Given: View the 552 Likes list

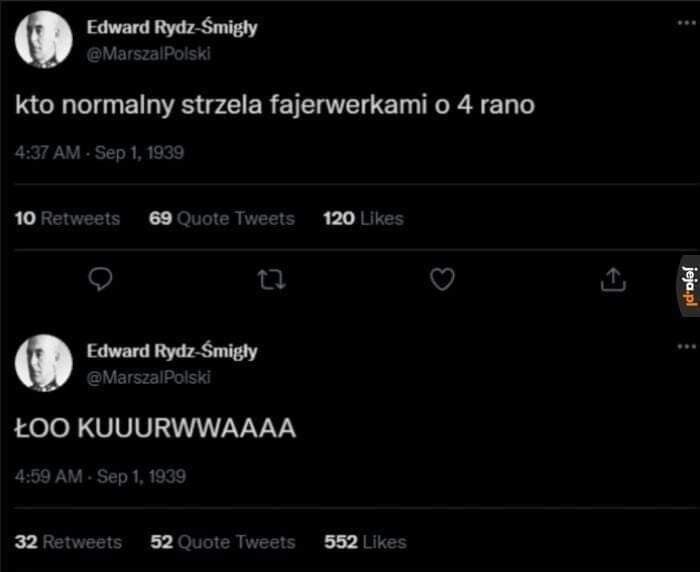Looking at the screenshot, I should [x=365, y=542].
